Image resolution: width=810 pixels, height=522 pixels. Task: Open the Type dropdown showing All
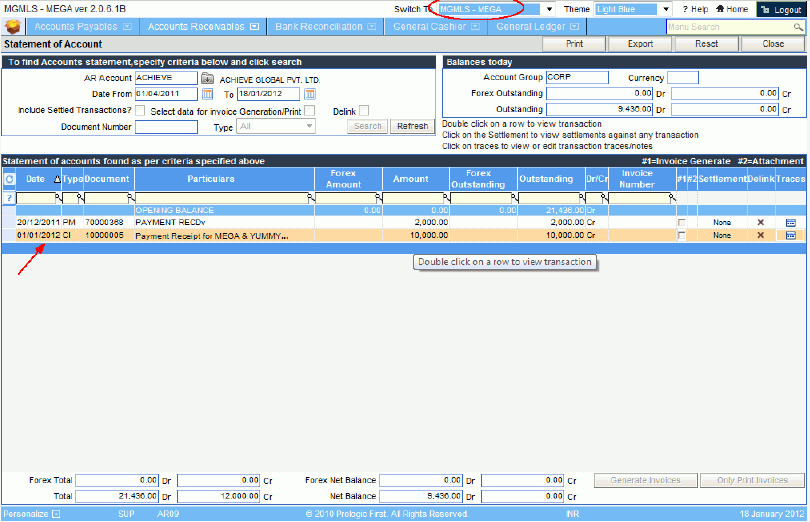point(309,127)
